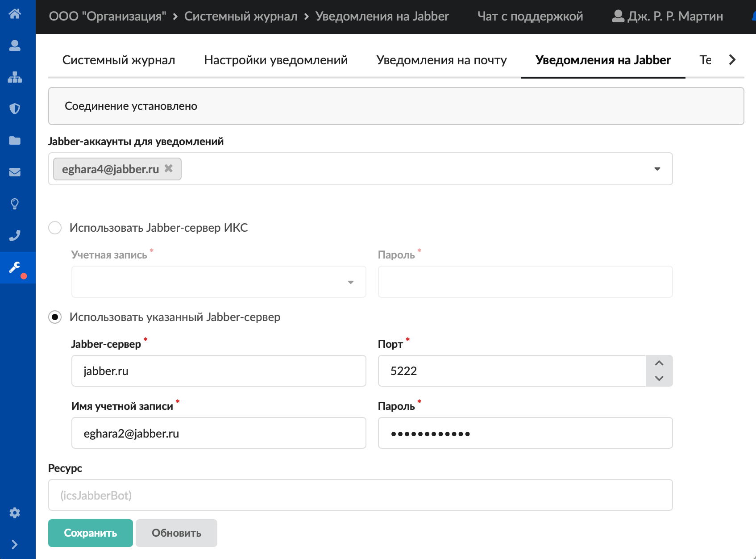
Task: Open Чат с поддержкой link
Action: (x=530, y=16)
